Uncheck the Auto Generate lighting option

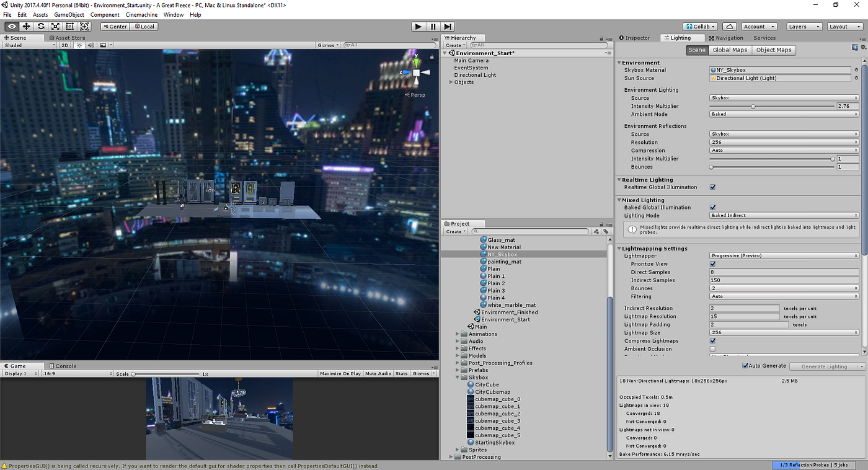pyautogui.click(x=745, y=365)
